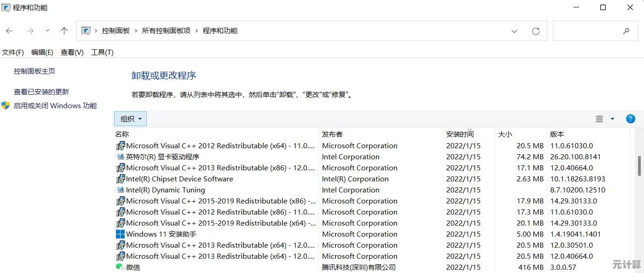This screenshot has height=273, width=644.
Task: Select the 控制面板 breadcrumb
Action: click(x=116, y=31)
